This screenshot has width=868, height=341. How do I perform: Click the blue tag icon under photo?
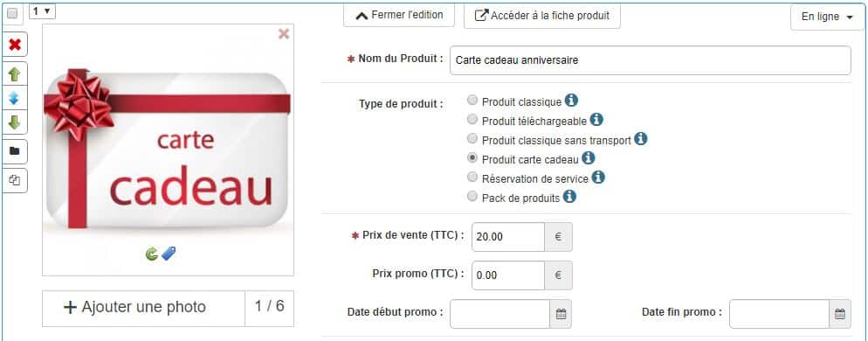click(x=169, y=254)
